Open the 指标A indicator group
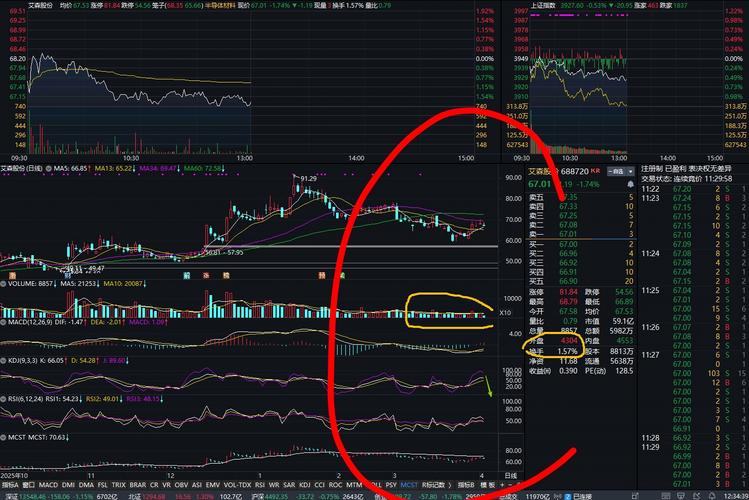This screenshot has width=749, height=500. pos(10,485)
